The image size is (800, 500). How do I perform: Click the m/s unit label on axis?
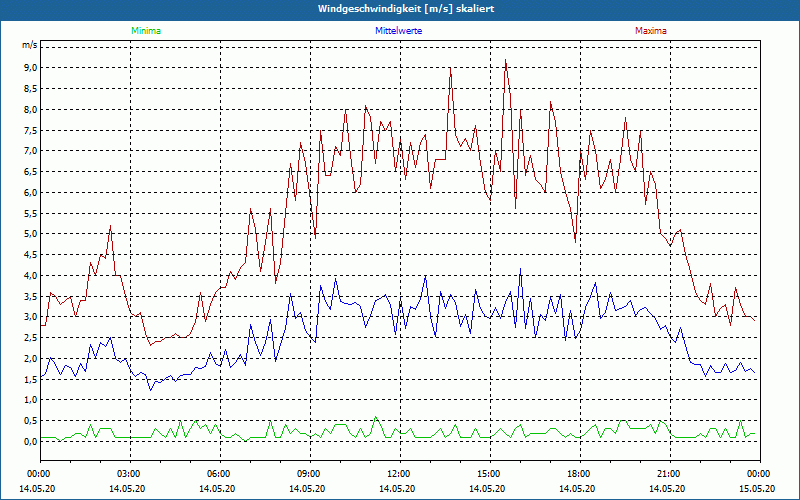tap(30, 45)
